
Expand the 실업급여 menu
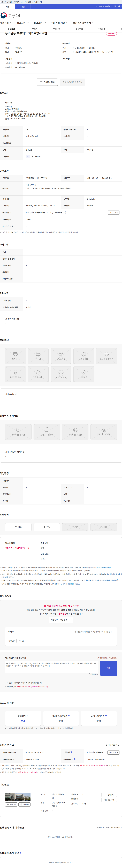point(40,23)
